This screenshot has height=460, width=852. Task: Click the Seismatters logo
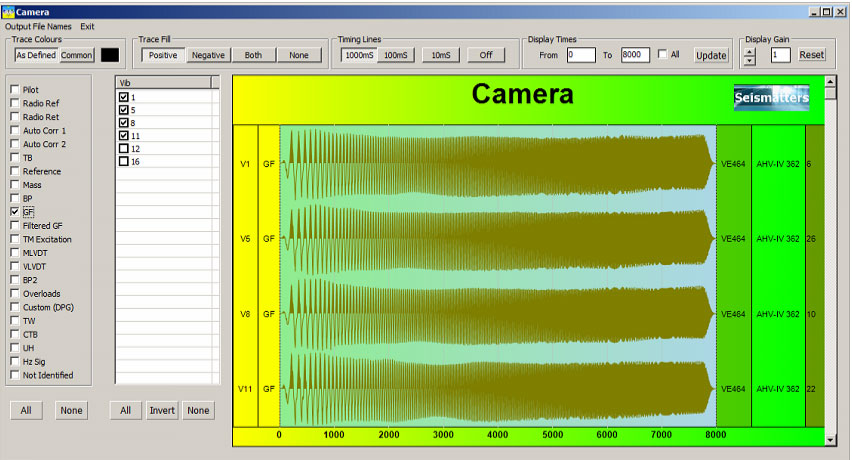772,98
